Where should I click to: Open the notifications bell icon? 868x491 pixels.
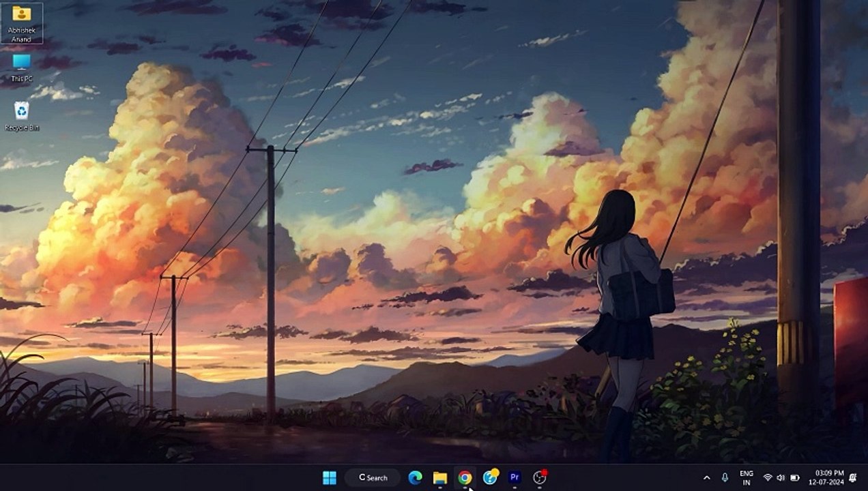click(x=853, y=477)
